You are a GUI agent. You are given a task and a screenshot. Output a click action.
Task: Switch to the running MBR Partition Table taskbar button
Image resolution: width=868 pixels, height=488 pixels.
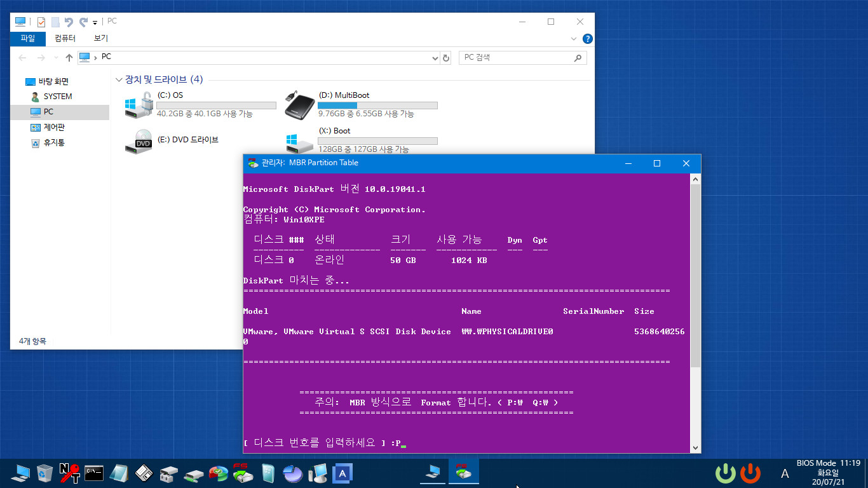click(465, 473)
